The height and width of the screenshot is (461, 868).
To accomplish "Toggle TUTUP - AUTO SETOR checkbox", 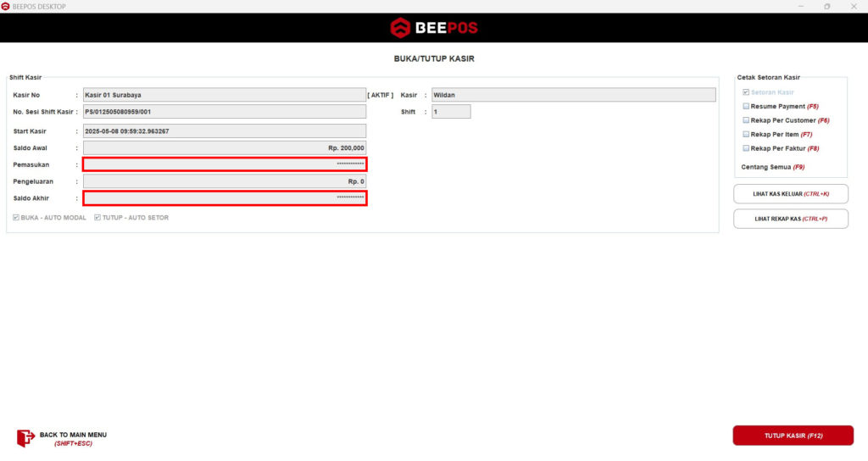I will [x=97, y=218].
